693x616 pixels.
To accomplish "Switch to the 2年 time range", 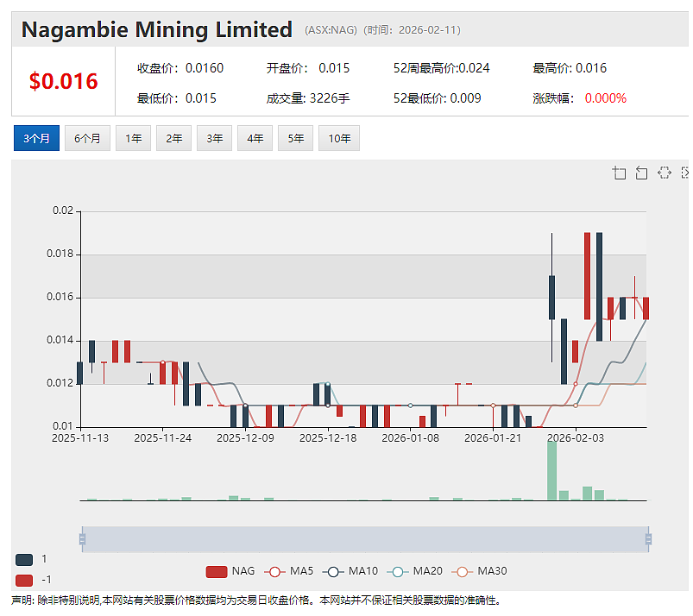I will pyautogui.click(x=173, y=138).
